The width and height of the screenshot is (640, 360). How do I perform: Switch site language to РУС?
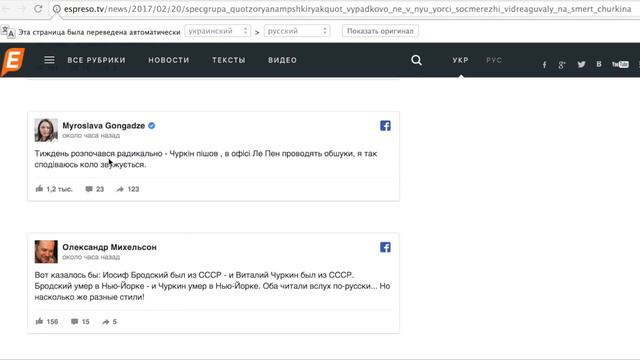(494, 60)
